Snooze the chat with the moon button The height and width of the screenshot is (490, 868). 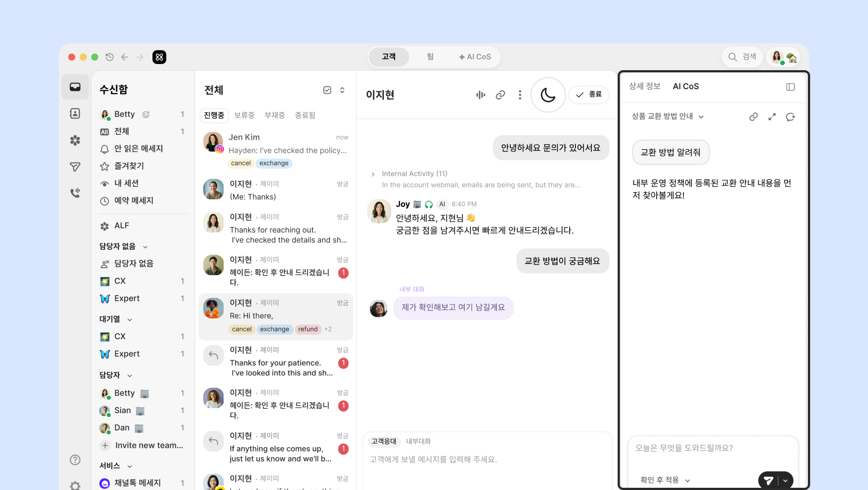pyautogui.click(x=548, y=95)
